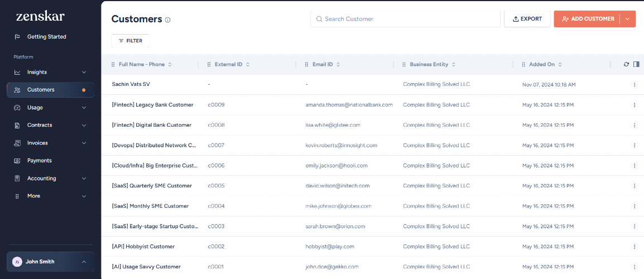Click the ADD CUSTOMER button
Viewport: 644px width, 279px height.
[x=587, y=19]
